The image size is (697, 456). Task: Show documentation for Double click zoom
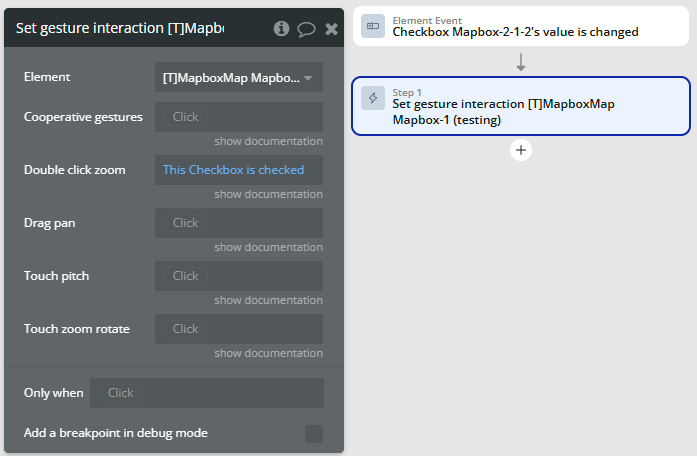click(268, 194)
